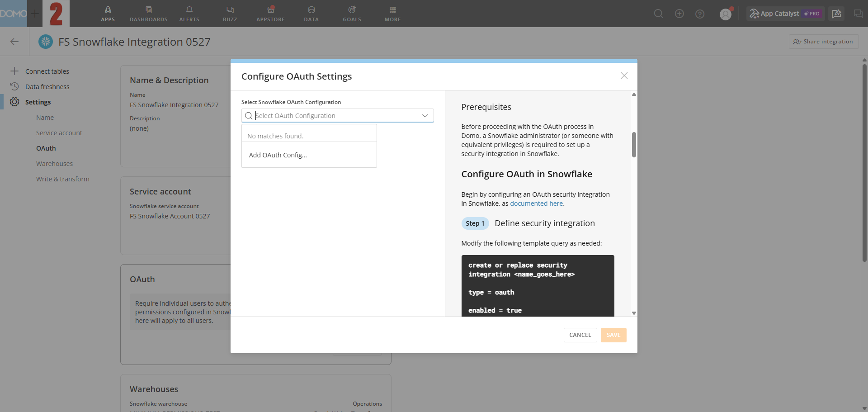868x412 pixels.
Task: Click Cancel in the OAuth dialog
Action: click(x=580, y=335)
